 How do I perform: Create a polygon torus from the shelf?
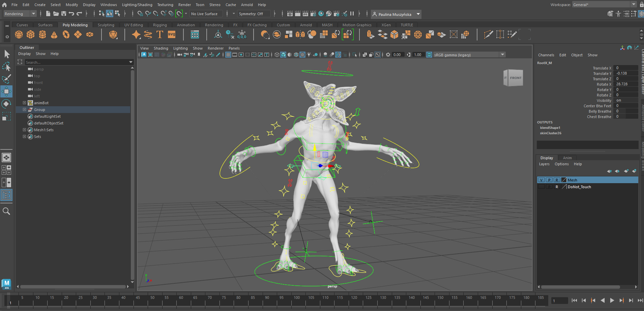pos(66,34)
